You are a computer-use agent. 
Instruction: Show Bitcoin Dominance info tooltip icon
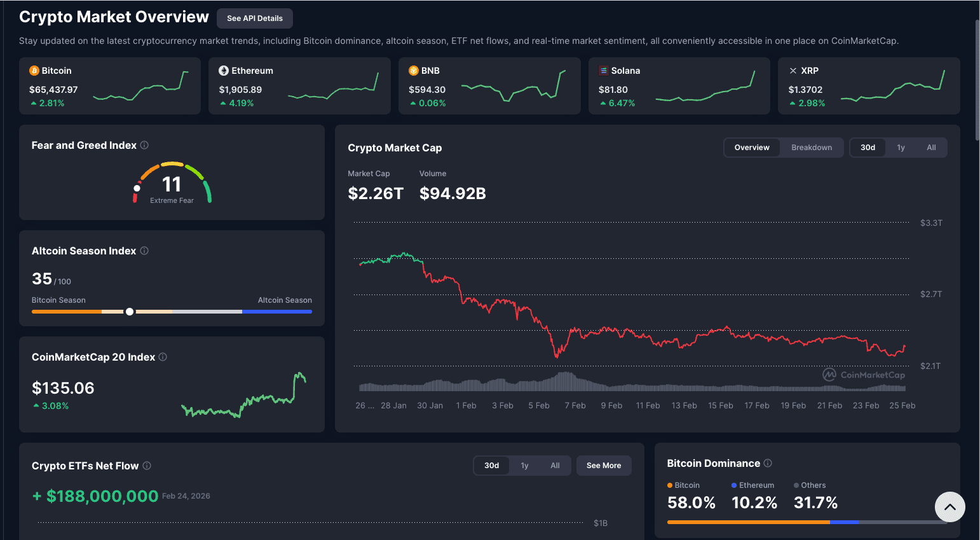tap(768, 463)
